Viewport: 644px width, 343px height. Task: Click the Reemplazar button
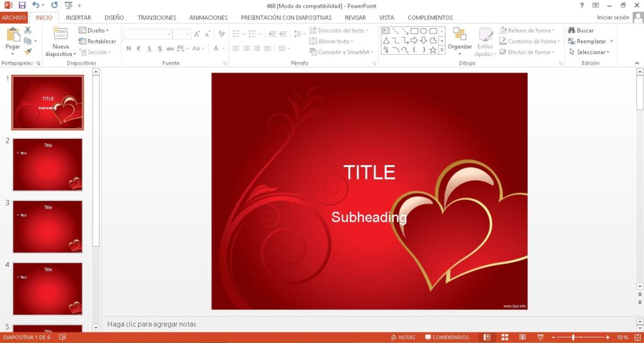[x=587, y=41]
